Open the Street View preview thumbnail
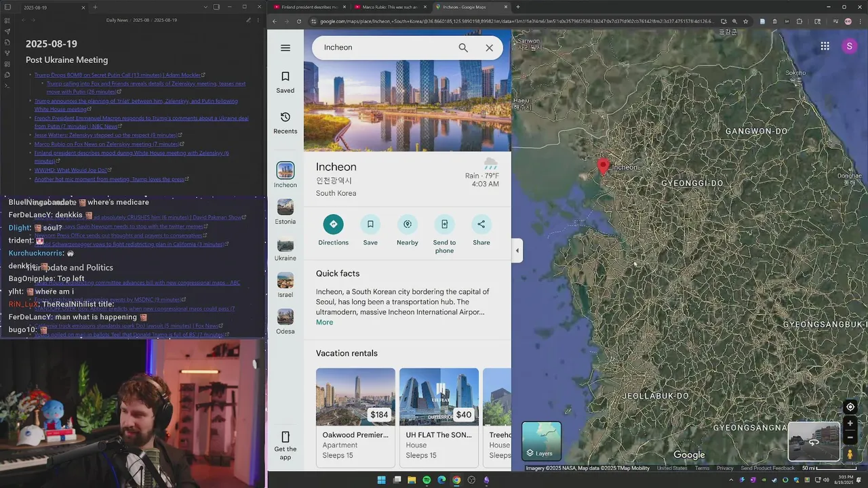 pos(814,441)
